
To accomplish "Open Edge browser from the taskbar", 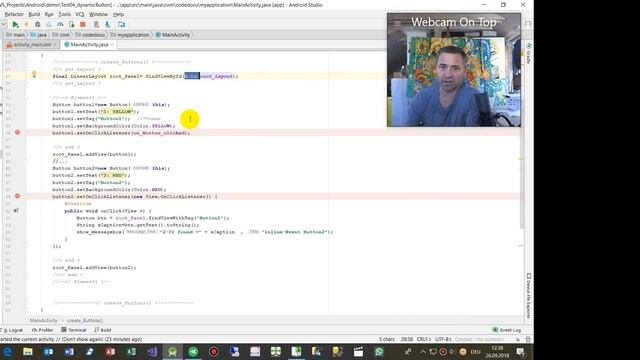I will coord(7,351).
